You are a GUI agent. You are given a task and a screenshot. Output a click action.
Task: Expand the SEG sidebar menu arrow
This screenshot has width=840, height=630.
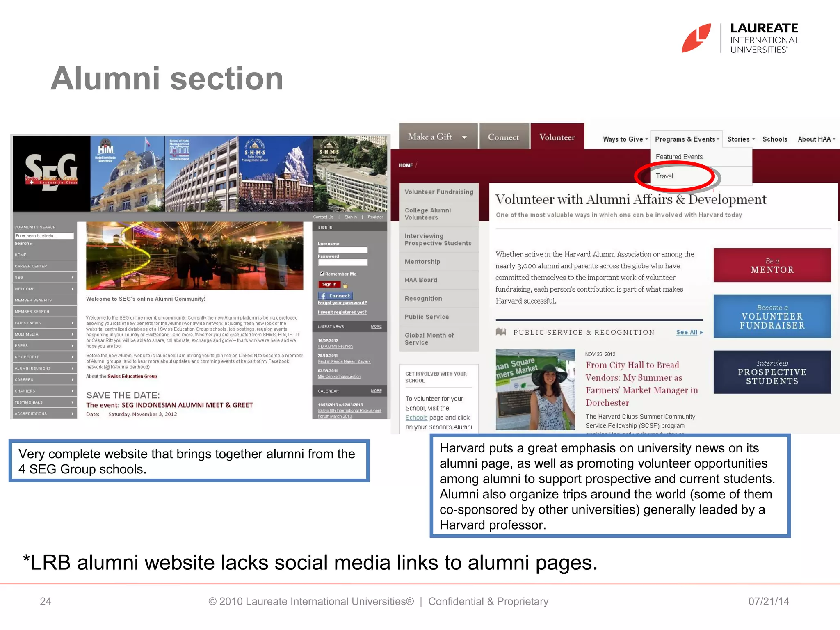(x=73, y=278)
